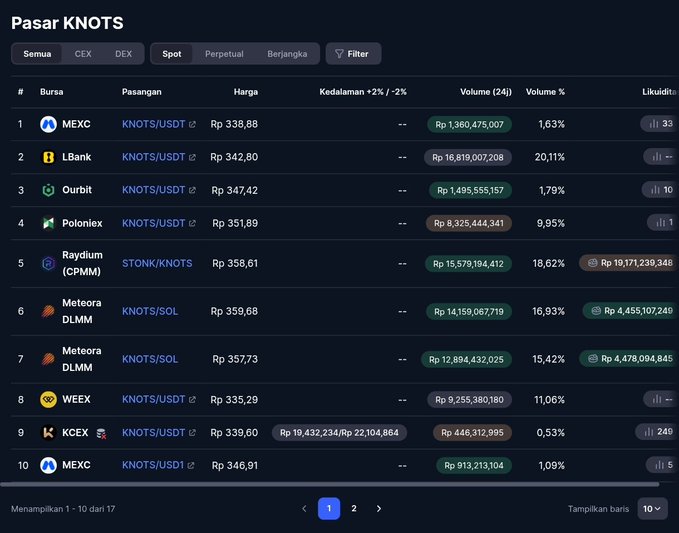Select the Spot market type tab
679x533 pixels.
(172, 54)
